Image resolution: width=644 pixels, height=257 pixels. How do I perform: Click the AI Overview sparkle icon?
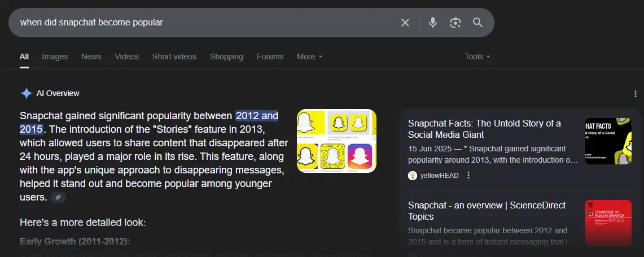click(x=27, y=93)
